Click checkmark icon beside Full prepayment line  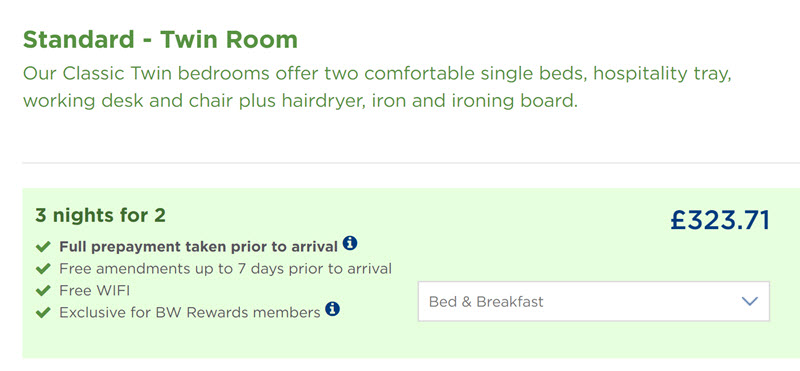pyautogui.click(x=43, y=247)
